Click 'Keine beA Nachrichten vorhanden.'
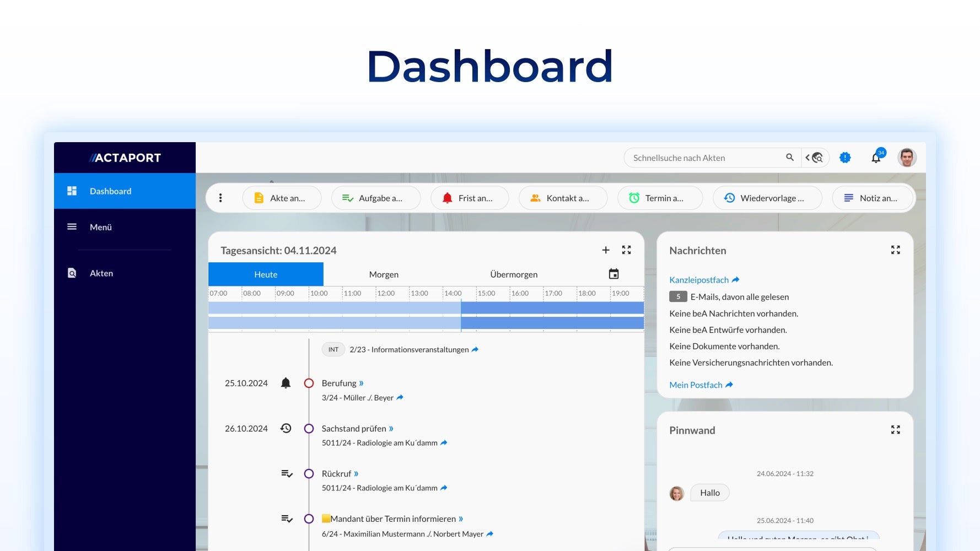Screen dimensions: 980x551 point(734,313)
